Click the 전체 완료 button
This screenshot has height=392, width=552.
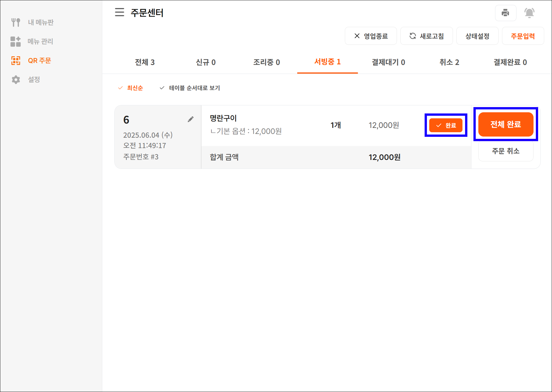tap(506, 124)
